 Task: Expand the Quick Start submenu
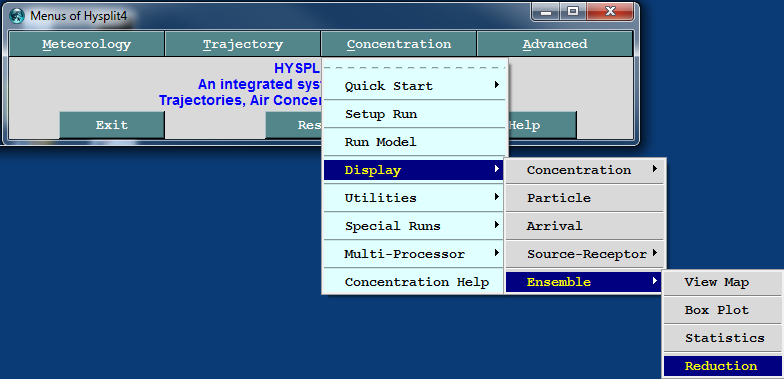point(415,86)
